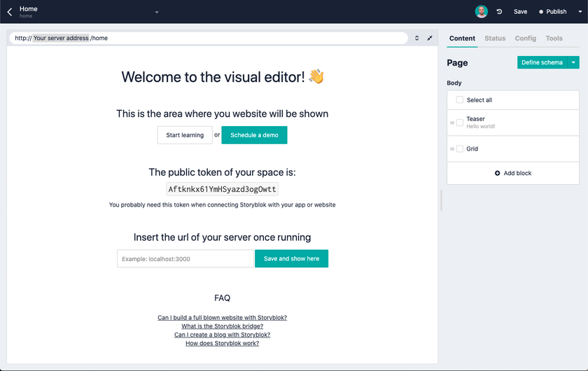The image size is (588, 371).
Task: Open the Grid block row
Action: (x=513, y=149)
